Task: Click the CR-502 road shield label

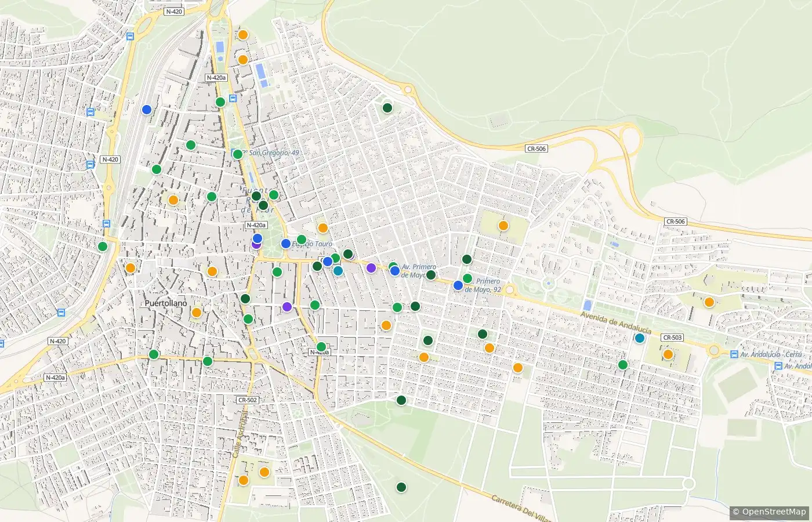Action: click(248, 400)
